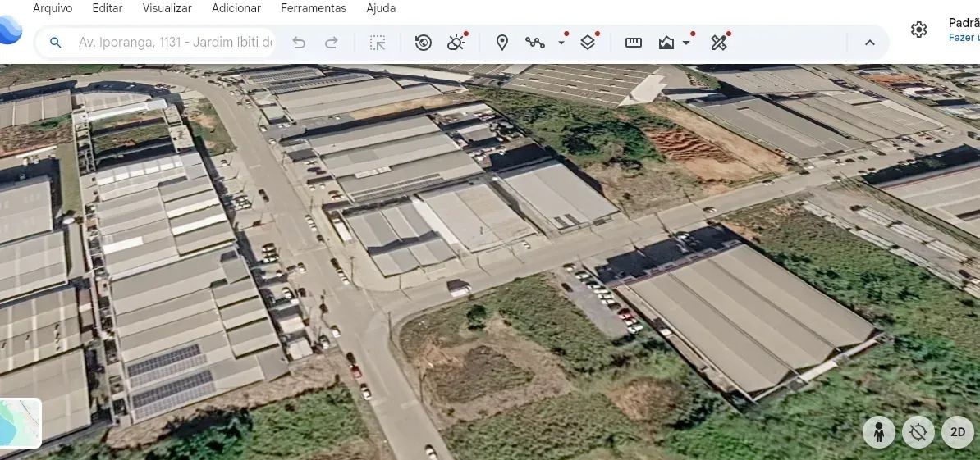Open the Ajuda menu
Screen dimensions: 980x460
381,8
